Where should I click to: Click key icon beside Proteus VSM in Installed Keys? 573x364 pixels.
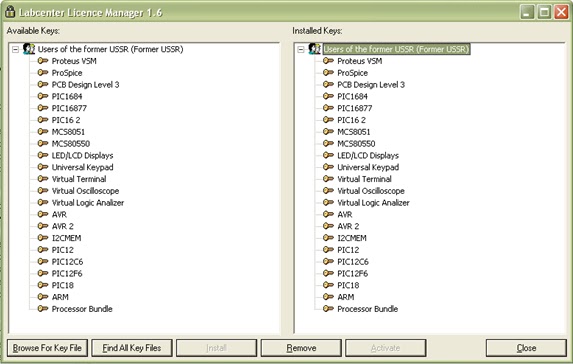328,61
